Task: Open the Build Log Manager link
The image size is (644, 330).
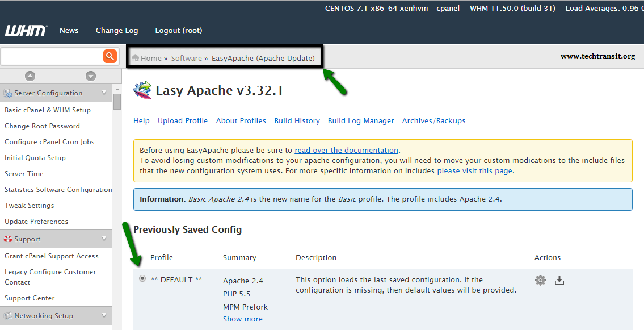Action: 361,121
